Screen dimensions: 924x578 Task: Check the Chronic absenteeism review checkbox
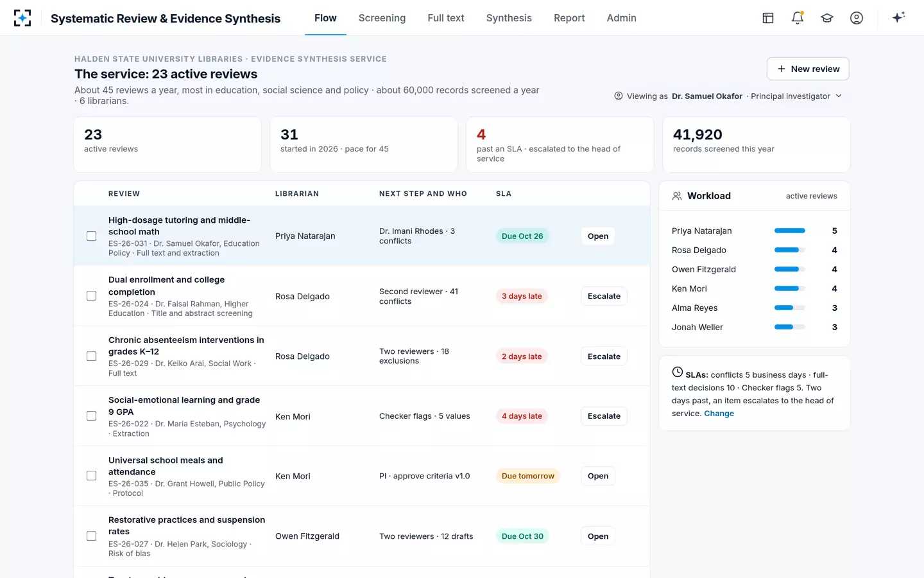[92, 356]
